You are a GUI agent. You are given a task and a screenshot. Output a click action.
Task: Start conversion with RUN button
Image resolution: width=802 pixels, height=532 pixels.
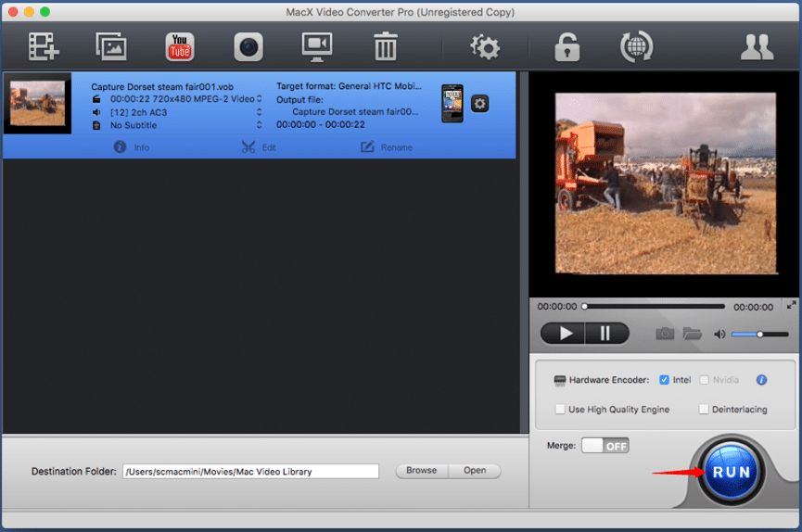(732, 472)
